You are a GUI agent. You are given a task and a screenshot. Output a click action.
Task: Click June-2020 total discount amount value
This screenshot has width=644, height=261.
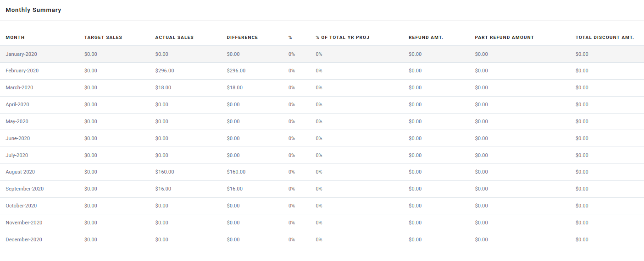pyautogui.click(x=582, y=139)
